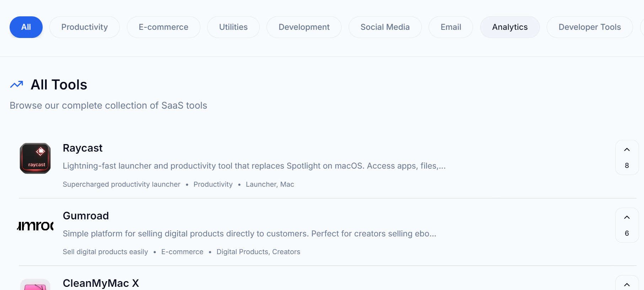Open the Developer Tools category filter
The height and width of the screenshot is (290, 644).
[589, 27]
